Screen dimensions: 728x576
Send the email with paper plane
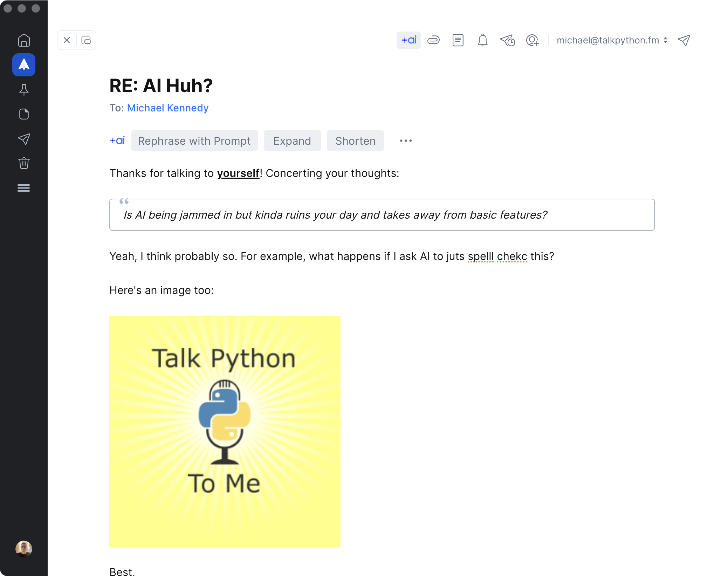[684, 40]
